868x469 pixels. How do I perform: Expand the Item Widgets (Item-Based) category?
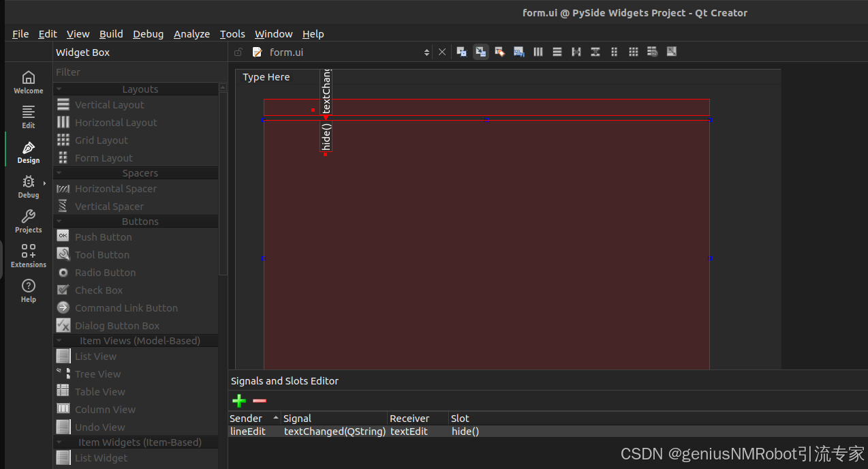[x=59, y=442]
